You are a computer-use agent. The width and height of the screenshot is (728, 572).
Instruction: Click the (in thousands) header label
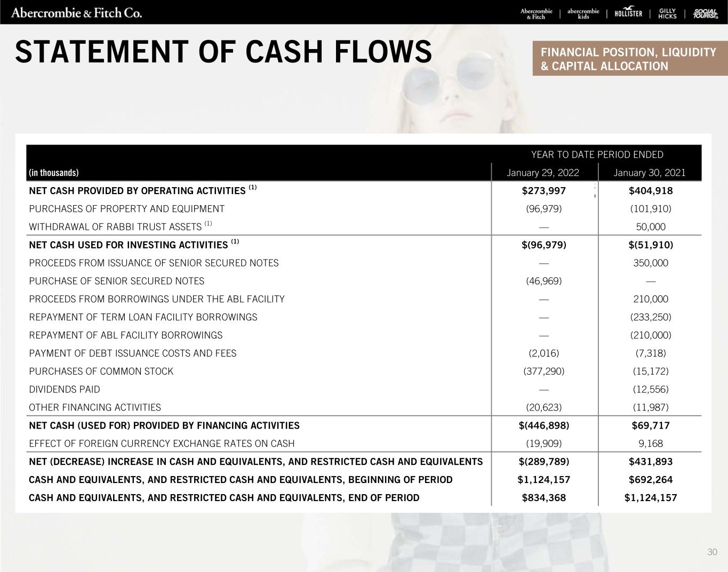click(x=54, y=173)
